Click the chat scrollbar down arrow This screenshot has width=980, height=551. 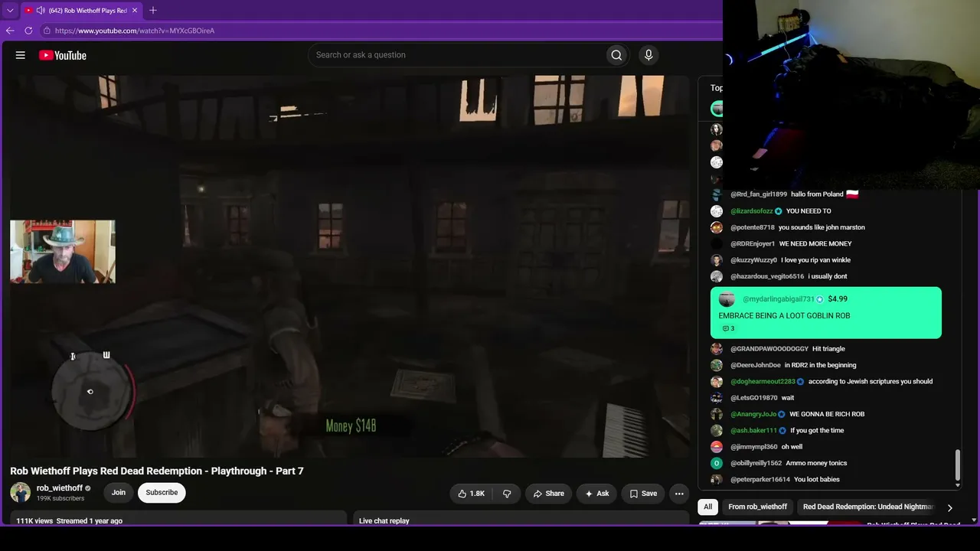(957, 485)
